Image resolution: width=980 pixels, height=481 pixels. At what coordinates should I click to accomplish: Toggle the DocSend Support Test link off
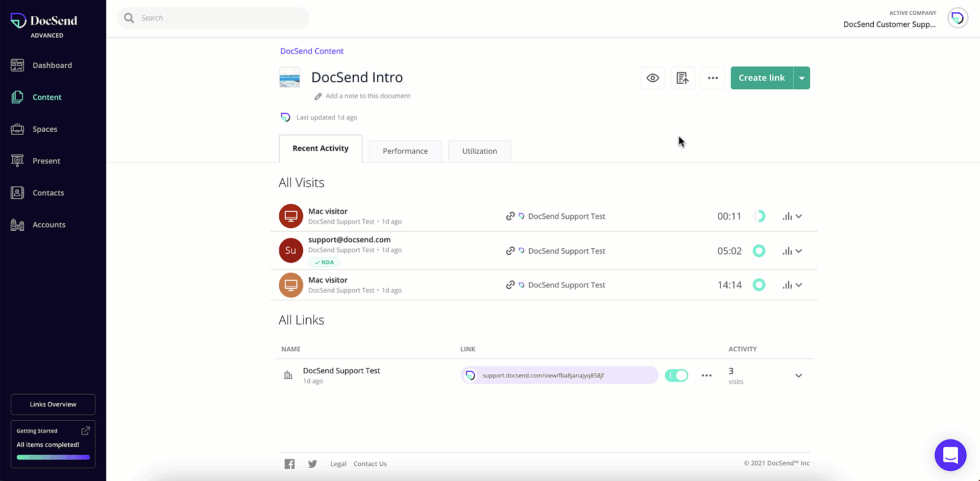(676, 375)
